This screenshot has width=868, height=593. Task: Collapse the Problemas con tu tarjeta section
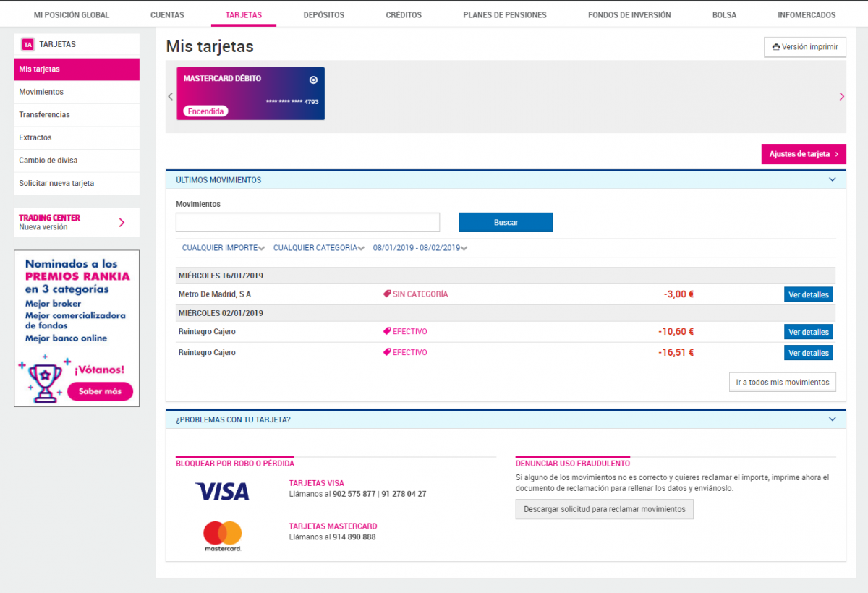click(x=832, y=419)
